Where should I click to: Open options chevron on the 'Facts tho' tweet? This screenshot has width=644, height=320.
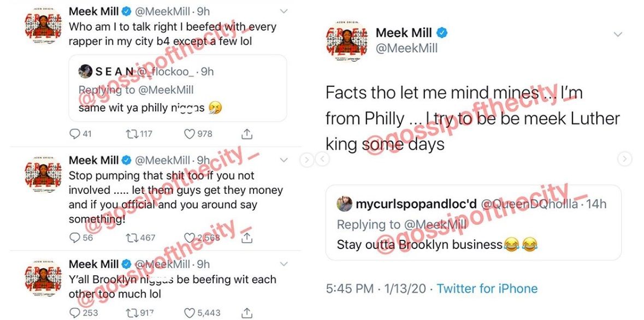(618, 34)
